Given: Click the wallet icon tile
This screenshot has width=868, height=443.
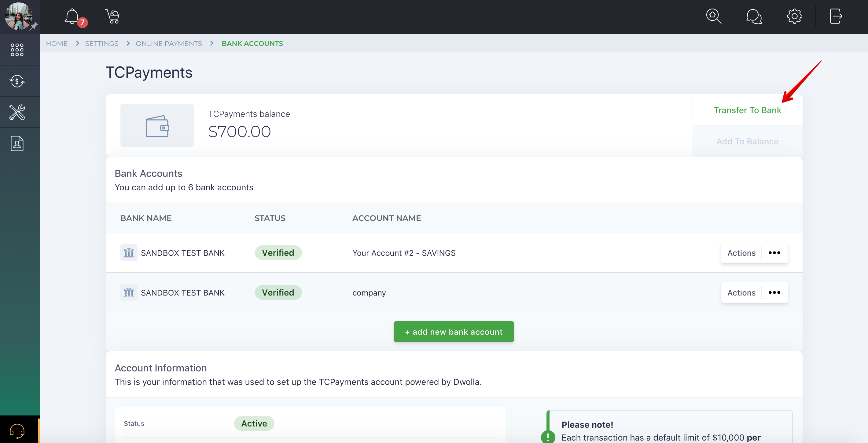Looking at the screenshot, I should 157,125.
